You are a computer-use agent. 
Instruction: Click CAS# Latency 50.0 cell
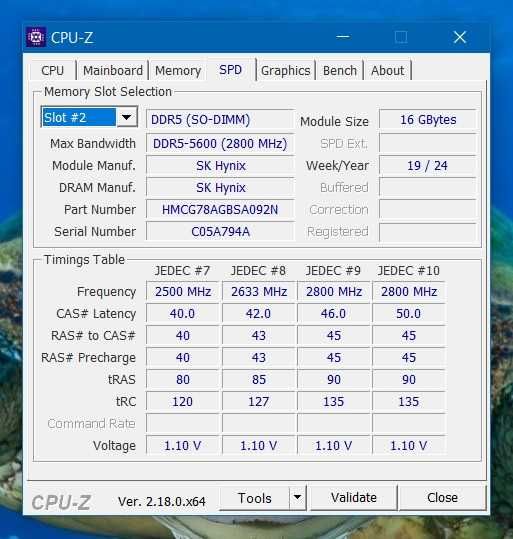click(409, 314)
